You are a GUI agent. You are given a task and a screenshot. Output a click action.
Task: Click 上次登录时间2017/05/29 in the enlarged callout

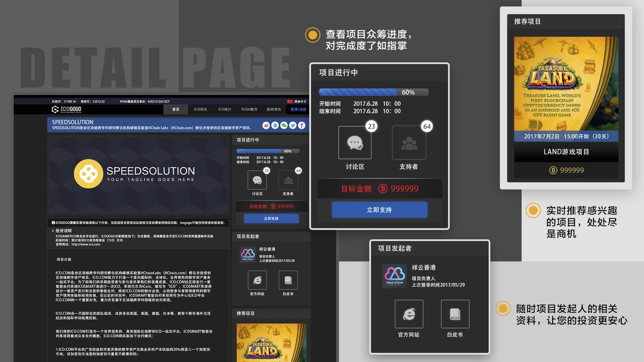coord(438,285)
